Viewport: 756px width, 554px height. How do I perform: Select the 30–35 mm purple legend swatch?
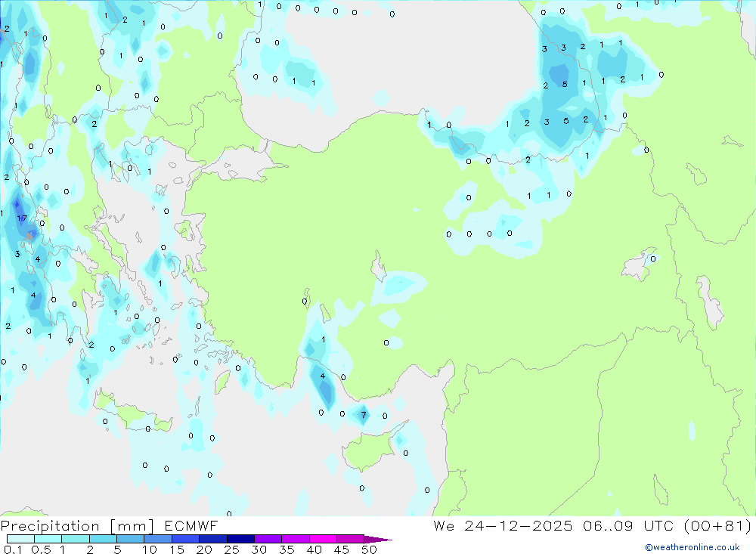[268, 539]
